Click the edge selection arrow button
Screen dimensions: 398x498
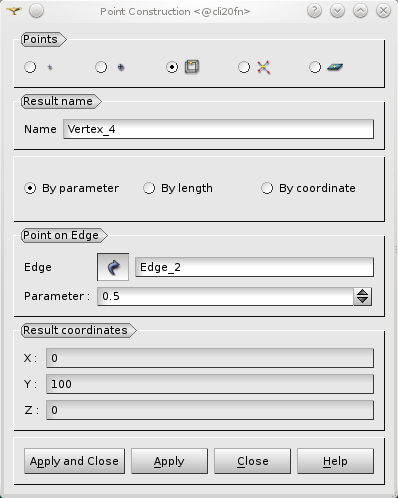tap(113, 267)
